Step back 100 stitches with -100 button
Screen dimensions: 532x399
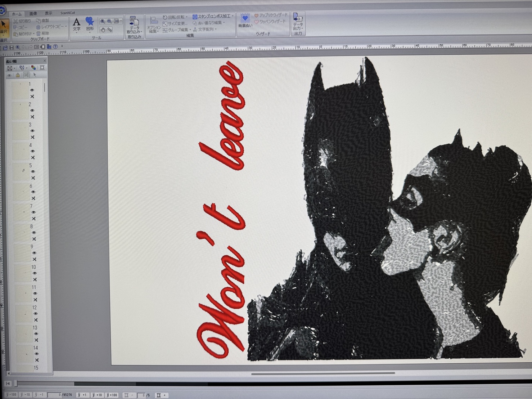coord(11,395)
